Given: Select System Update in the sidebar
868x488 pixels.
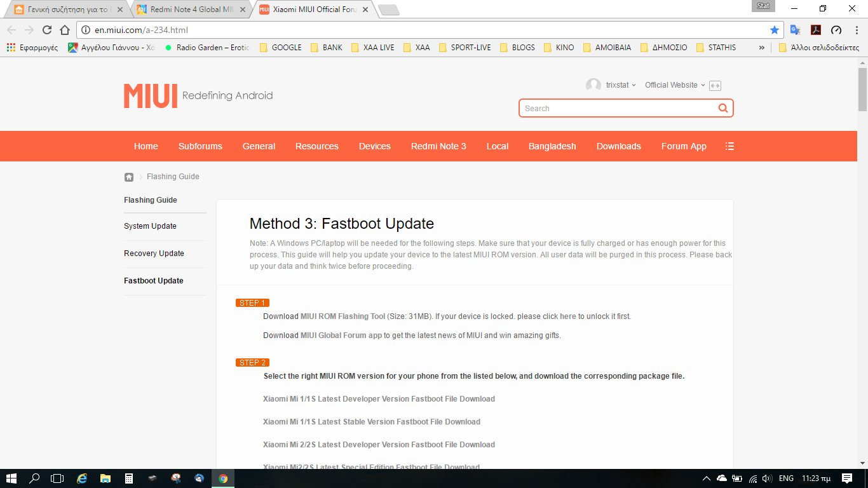Looking at the screenshot, I should (151, 226).
